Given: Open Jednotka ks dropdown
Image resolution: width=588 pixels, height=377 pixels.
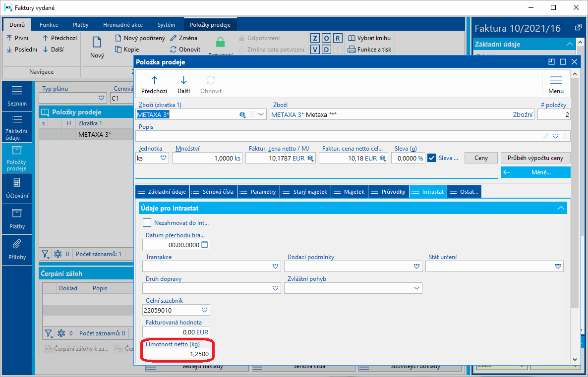Looking at the screenshot, I should click(x=164, y=158).
